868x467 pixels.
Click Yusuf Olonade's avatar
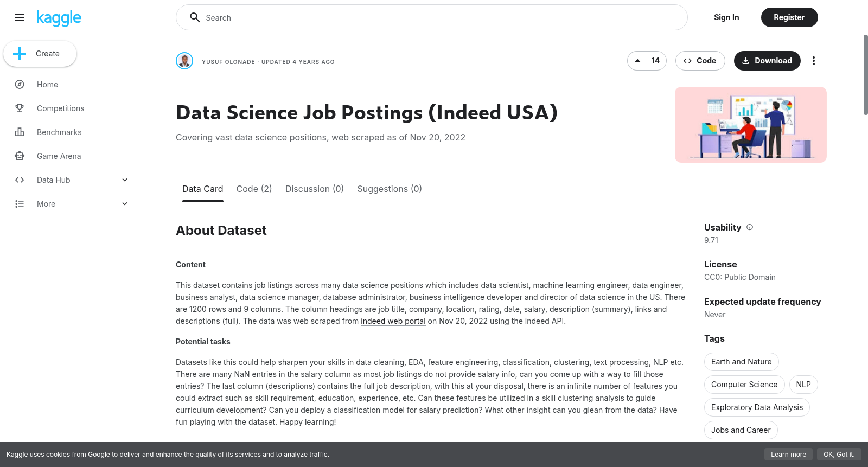[184, 61]
